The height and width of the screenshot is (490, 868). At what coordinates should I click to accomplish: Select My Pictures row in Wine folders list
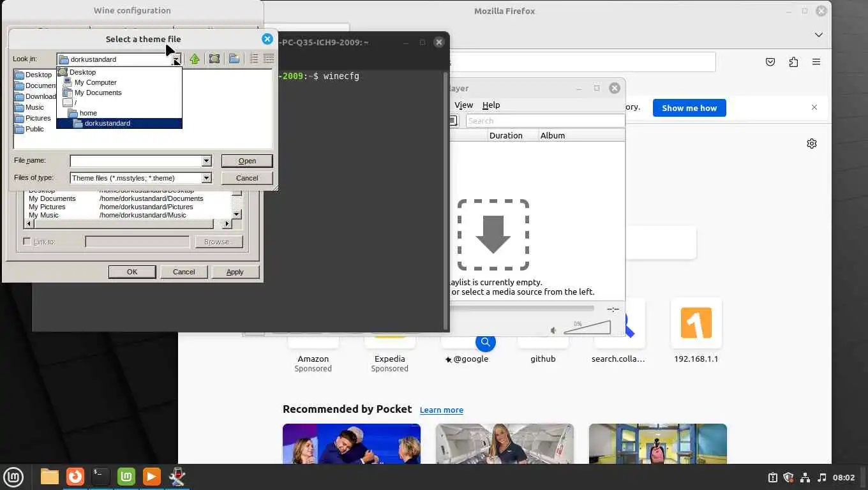[128, 207]
